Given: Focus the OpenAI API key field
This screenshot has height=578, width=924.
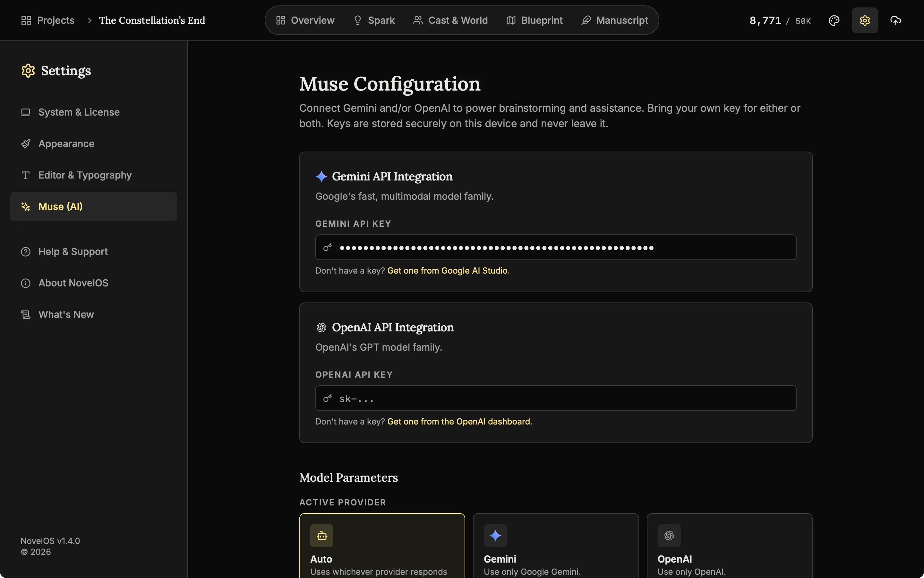Looking at the screenshot, I should pyautogui.click(x=556, y=398).
